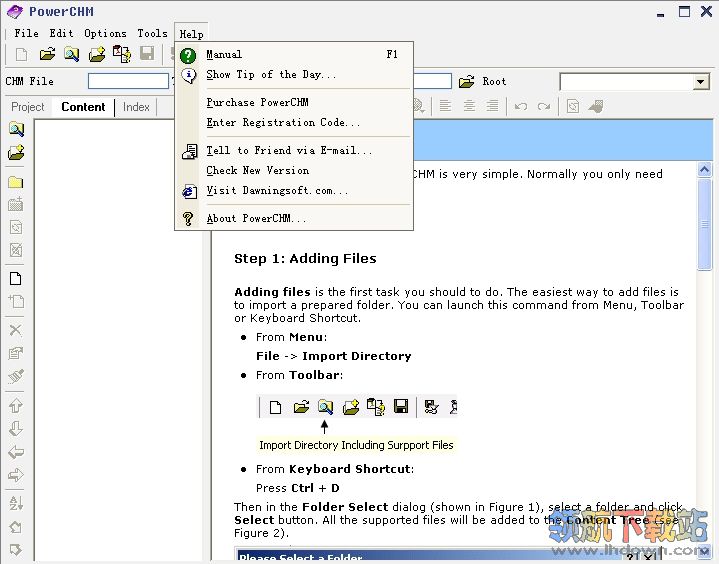This screenshot has height=564, width=719.
Task: Choose Enter Registration Code menu item
Action: (294, 122)
